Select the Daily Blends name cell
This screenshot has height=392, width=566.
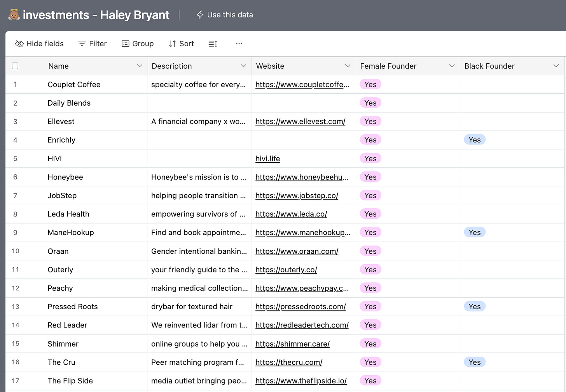pos(96,103)
